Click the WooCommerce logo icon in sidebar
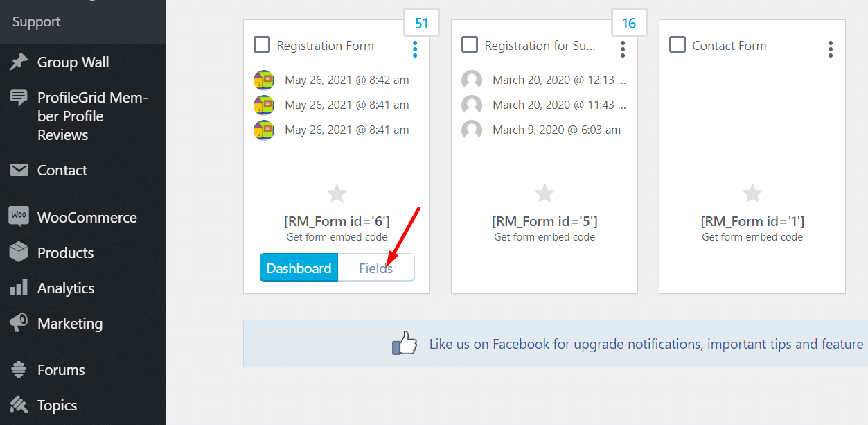Image resolution: width=868 pixels, height=425 pixels. coord(19,217)
